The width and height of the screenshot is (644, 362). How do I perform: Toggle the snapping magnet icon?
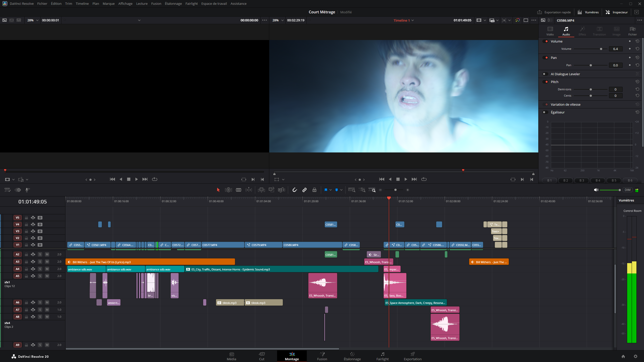click(x=295, y=190)
